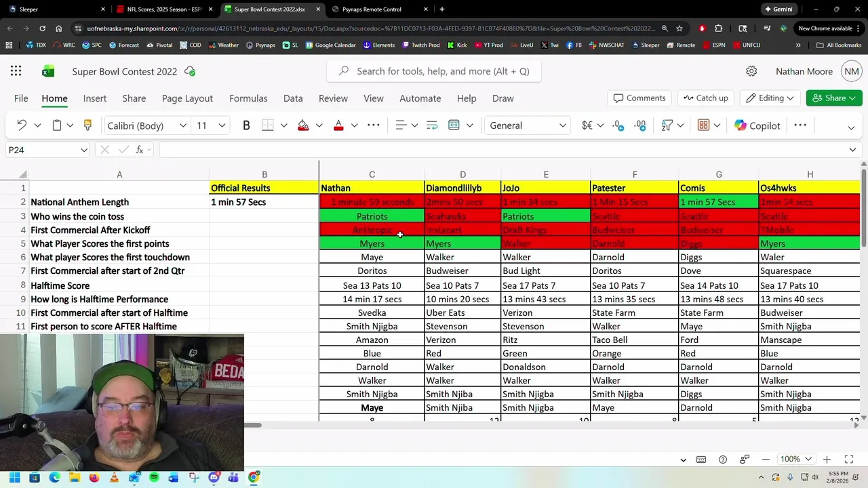Click the Excel logo icon
868x488 pixels.
pyautogui.click(x=48, y=71)
